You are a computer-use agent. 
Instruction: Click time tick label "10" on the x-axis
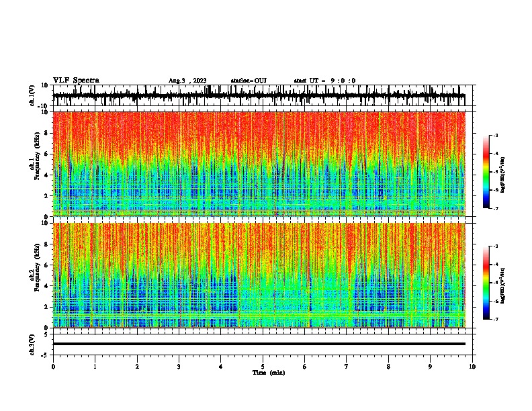pyautogui.click(x=472, y=367)
